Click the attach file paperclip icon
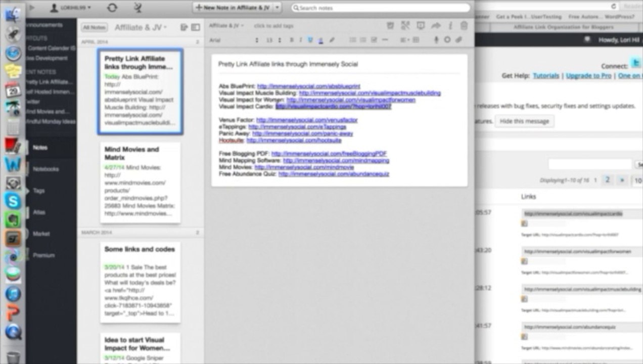This screenshot has width=643, height=364. [459, 40]
